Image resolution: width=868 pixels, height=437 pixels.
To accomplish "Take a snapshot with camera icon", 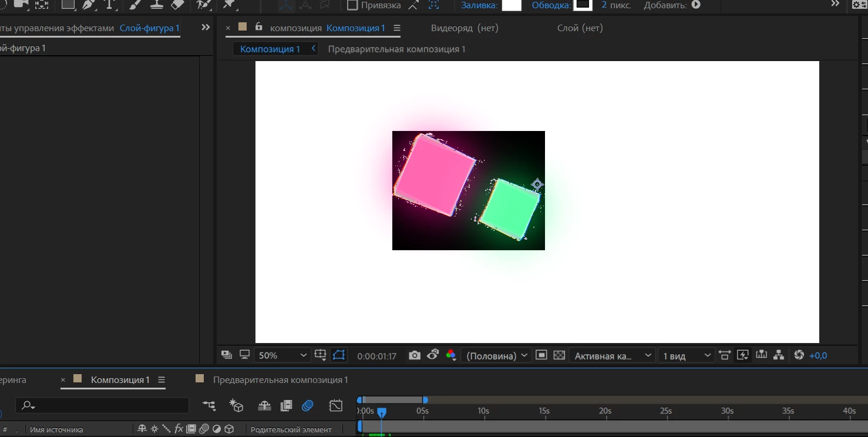I will pyautogui.click(x=415, y=355).
